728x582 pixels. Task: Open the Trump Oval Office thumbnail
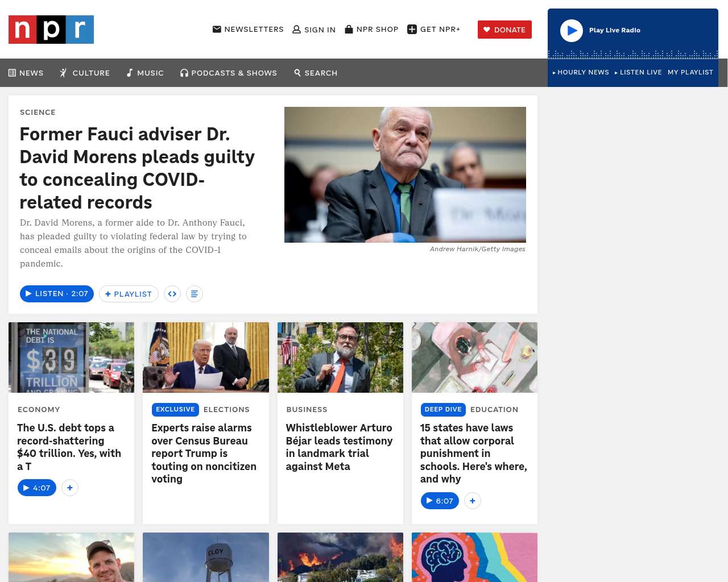(206, 357)
